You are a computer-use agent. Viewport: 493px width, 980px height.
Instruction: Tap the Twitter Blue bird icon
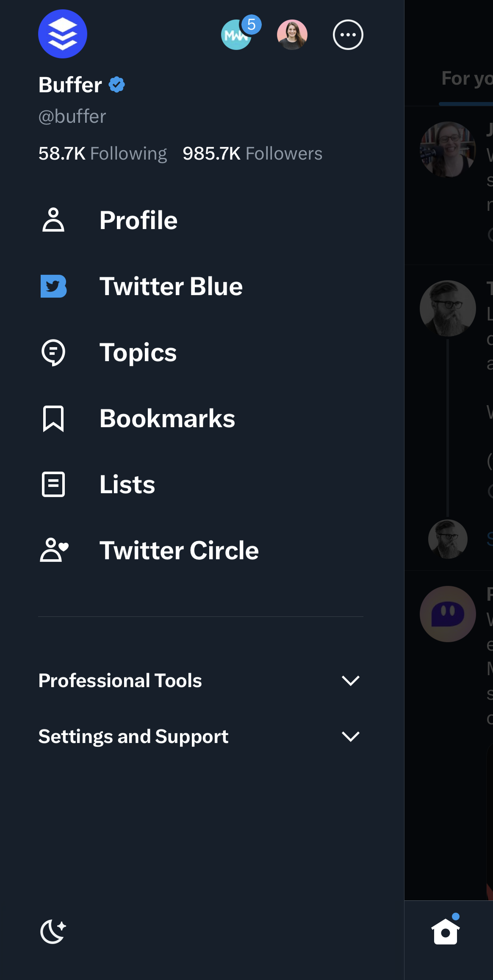(53, 286)
